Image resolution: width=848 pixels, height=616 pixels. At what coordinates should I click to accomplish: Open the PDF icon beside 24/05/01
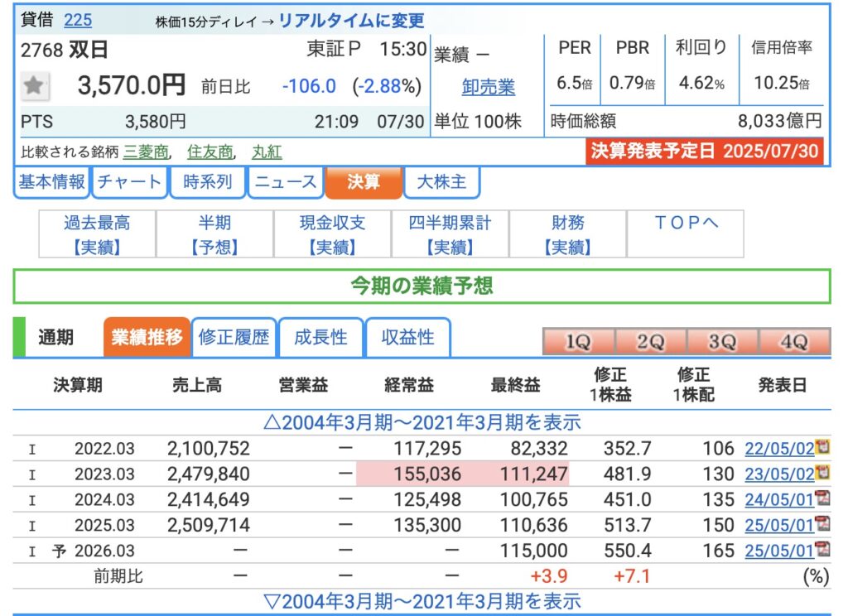[822, 498]
